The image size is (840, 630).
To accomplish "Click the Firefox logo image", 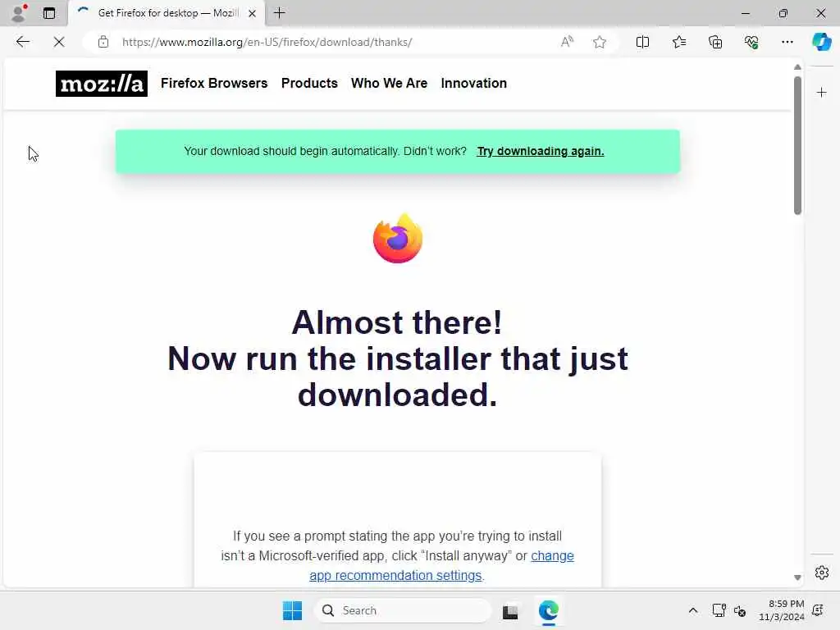I will [398, 239].
